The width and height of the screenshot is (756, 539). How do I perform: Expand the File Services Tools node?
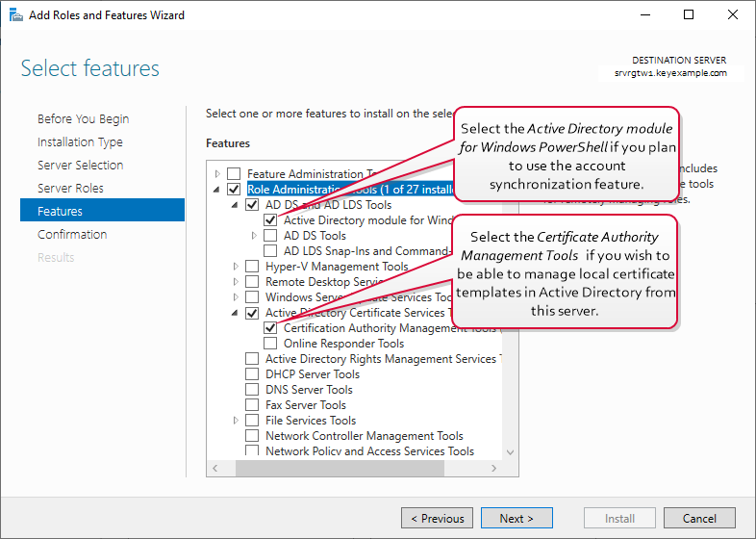(x=237, y=421)
